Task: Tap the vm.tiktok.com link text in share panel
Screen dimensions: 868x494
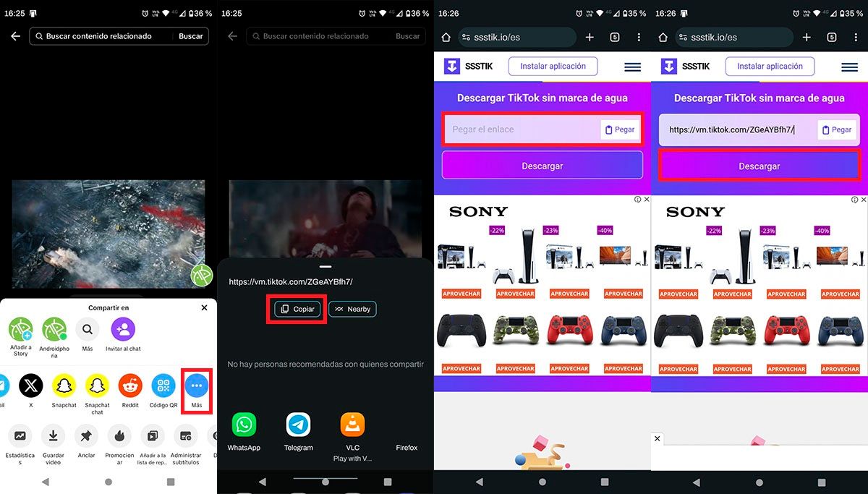Action: pyautogui.click(x=291, y=282)
